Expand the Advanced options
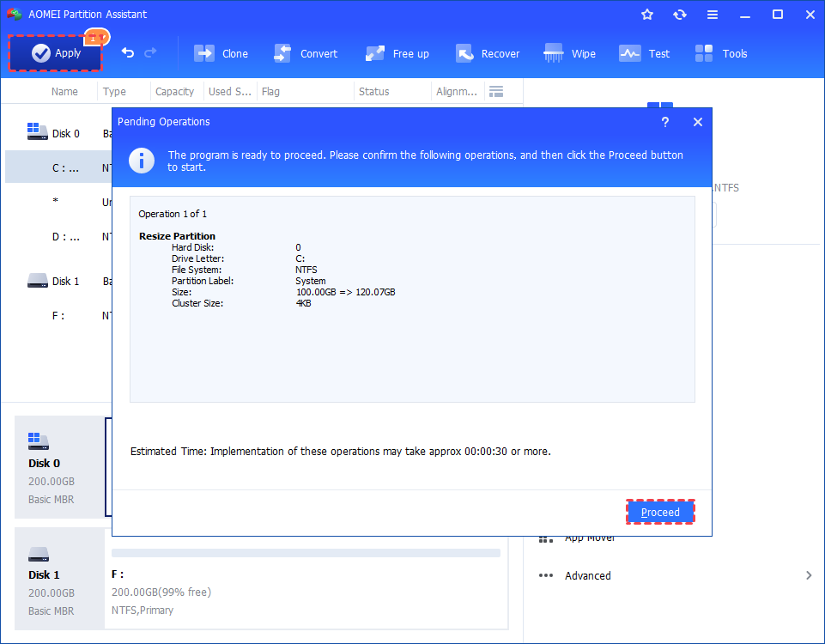 pyautogui.click(x=675, y=575)
